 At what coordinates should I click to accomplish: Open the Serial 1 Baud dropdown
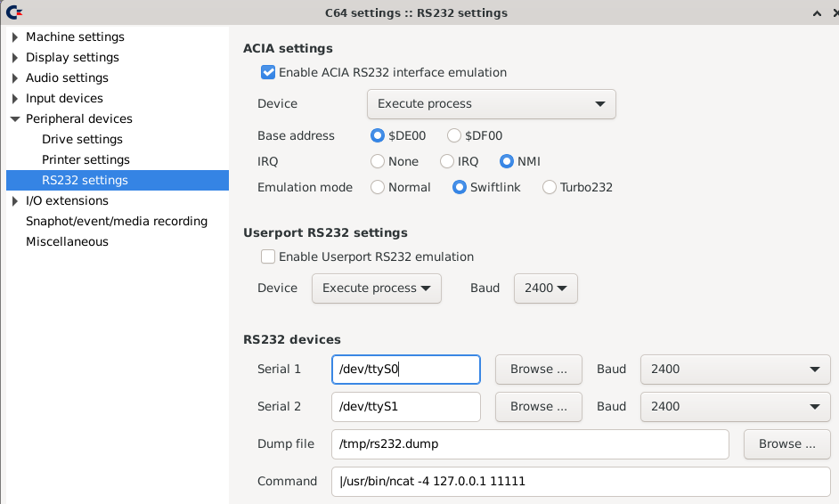tap(734, 370)
